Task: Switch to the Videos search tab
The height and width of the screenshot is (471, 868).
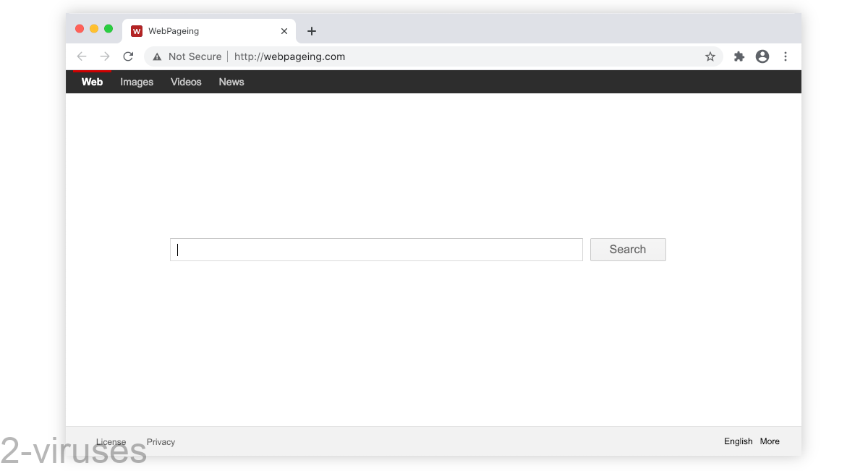Action: tap(186, 82)
